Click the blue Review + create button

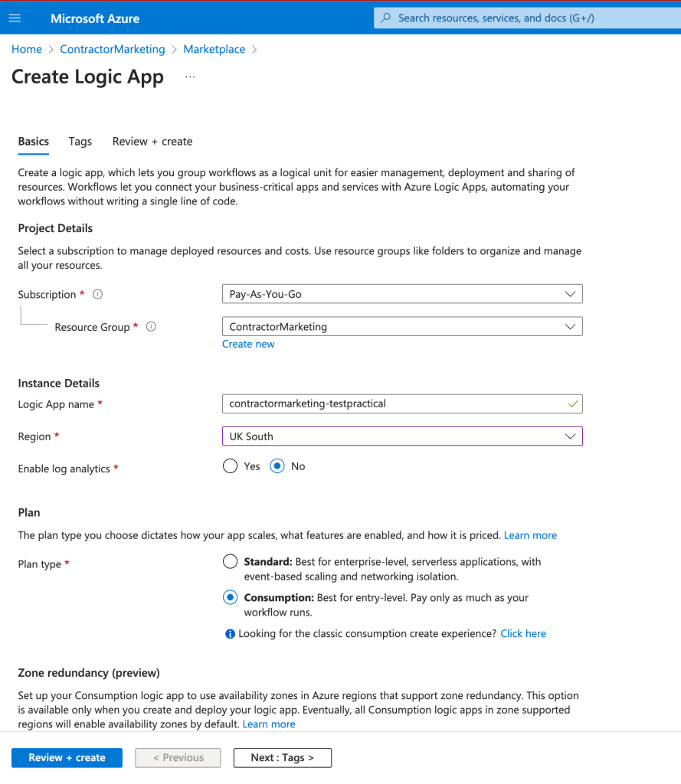(67, 757)
